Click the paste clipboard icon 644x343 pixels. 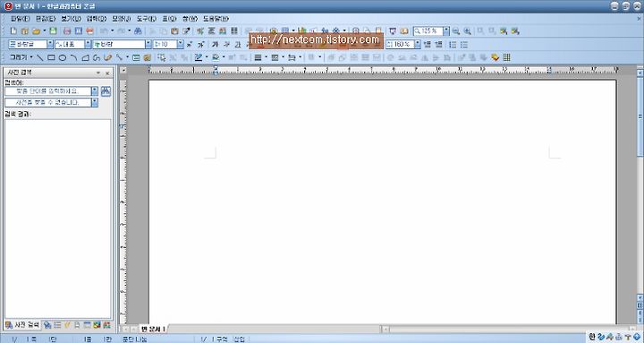[x=174, y=30]
